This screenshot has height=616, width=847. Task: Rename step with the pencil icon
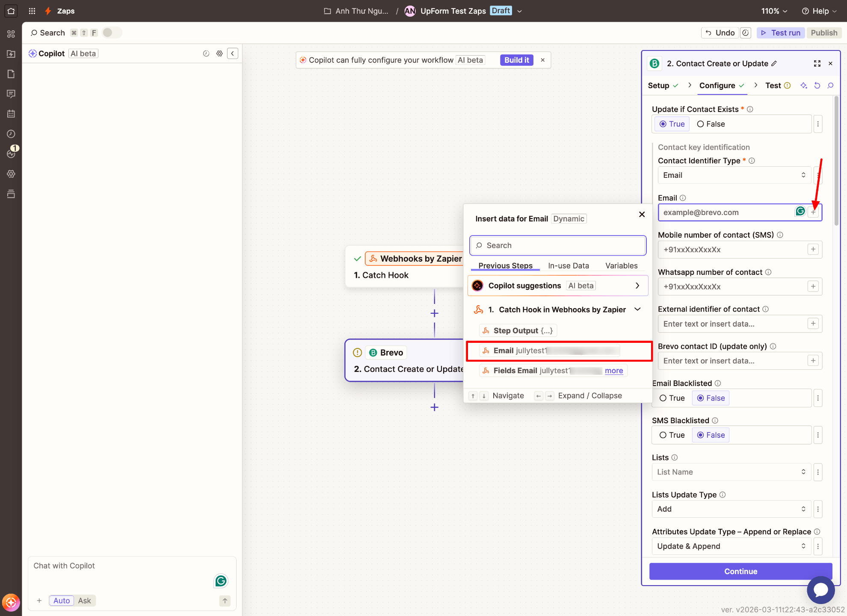tap(774, 64)
